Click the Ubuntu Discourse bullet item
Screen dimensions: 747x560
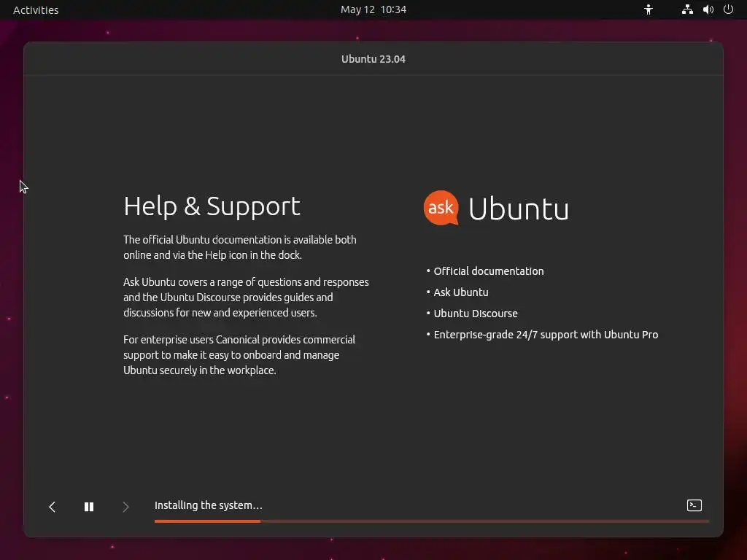(x=472, y=314)
